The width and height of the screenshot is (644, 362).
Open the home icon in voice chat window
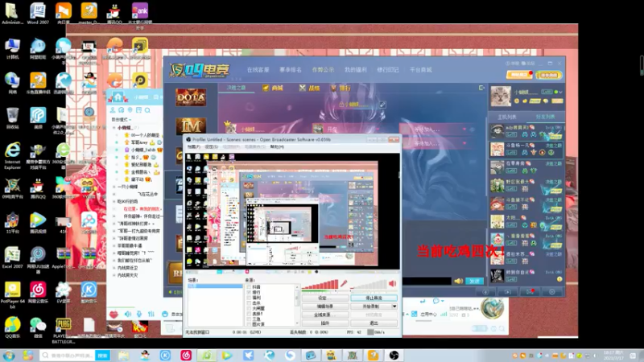[x=118, y=97]
